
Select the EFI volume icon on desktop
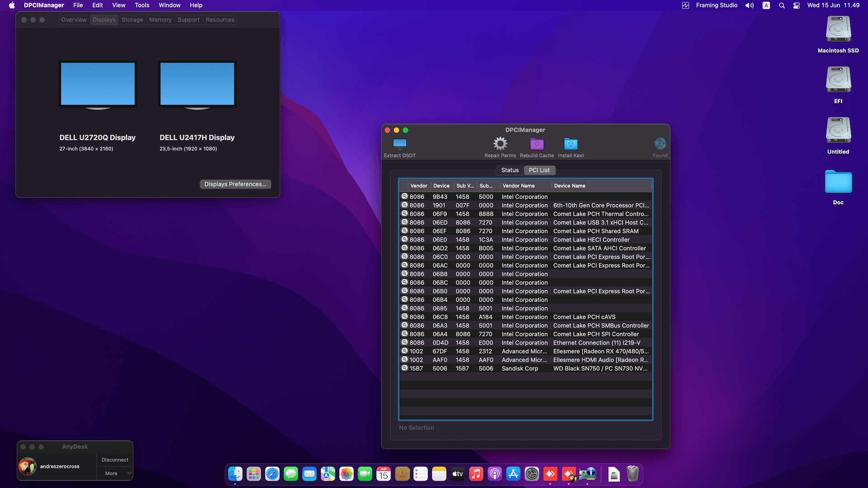838,80
